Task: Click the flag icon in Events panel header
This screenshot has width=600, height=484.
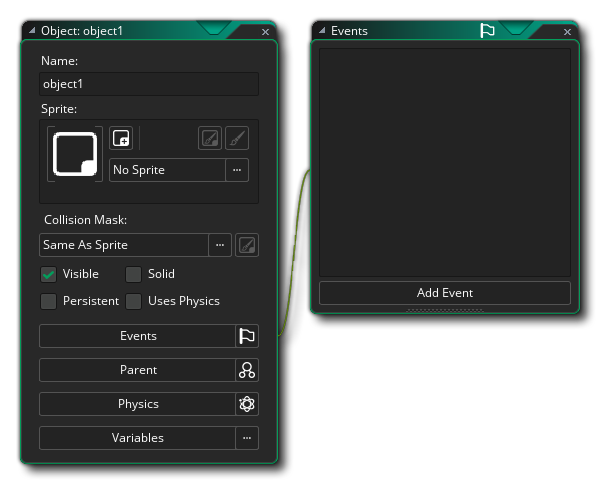Action: tap(487, 31)
